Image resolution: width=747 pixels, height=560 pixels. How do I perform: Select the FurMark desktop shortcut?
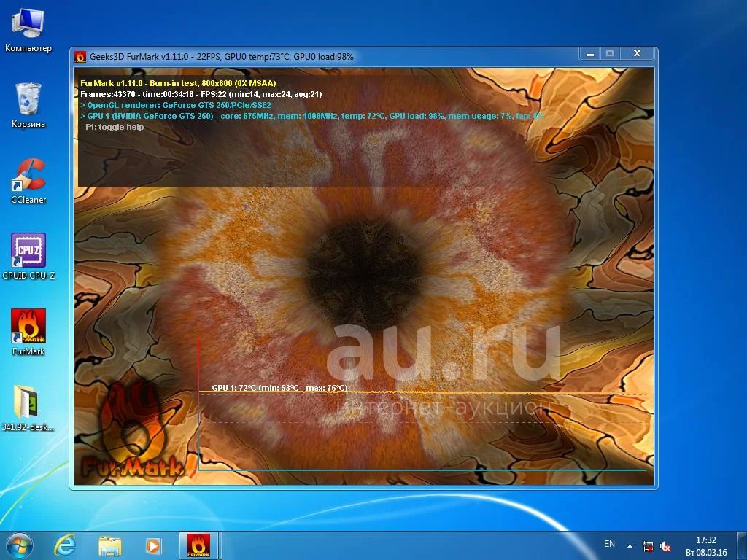tap(28, 332)
